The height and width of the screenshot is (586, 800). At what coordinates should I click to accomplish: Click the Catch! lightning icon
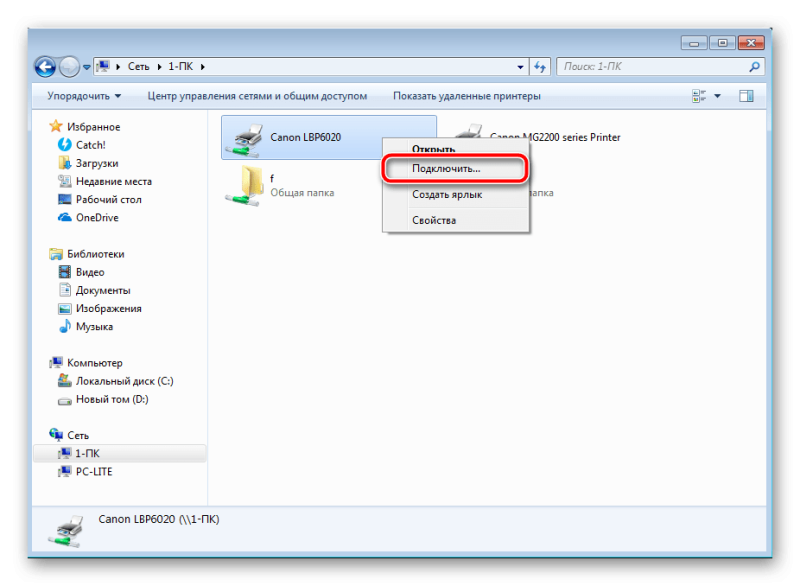click(x=64, y=144)
